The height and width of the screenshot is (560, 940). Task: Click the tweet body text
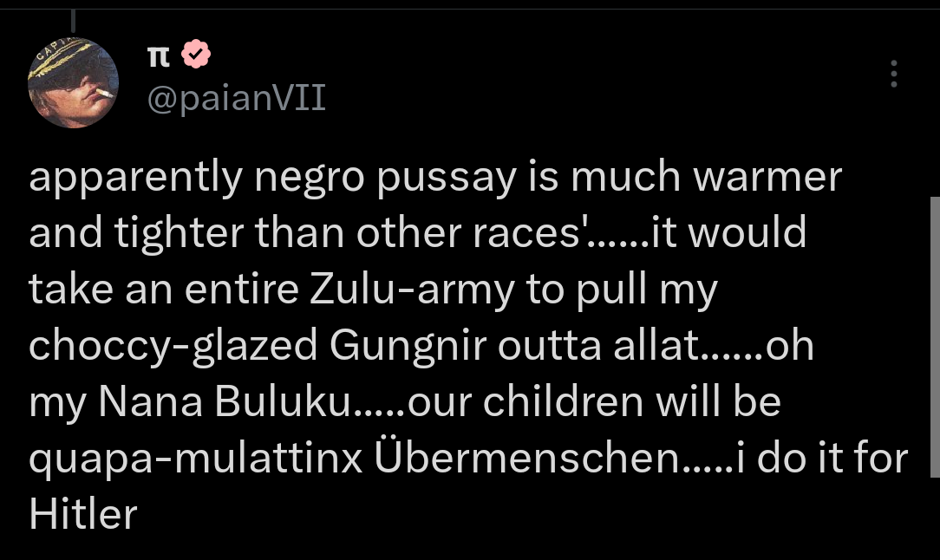(434, 345)
